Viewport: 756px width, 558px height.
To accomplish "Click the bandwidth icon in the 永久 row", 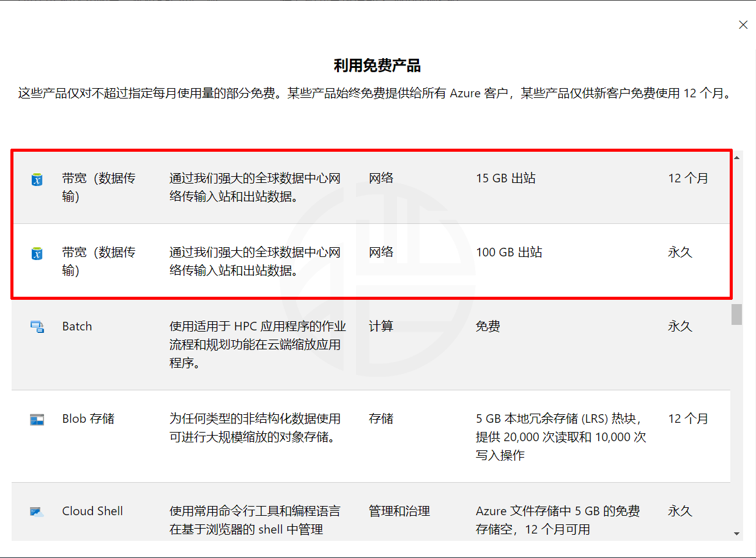I will point(37,253).
